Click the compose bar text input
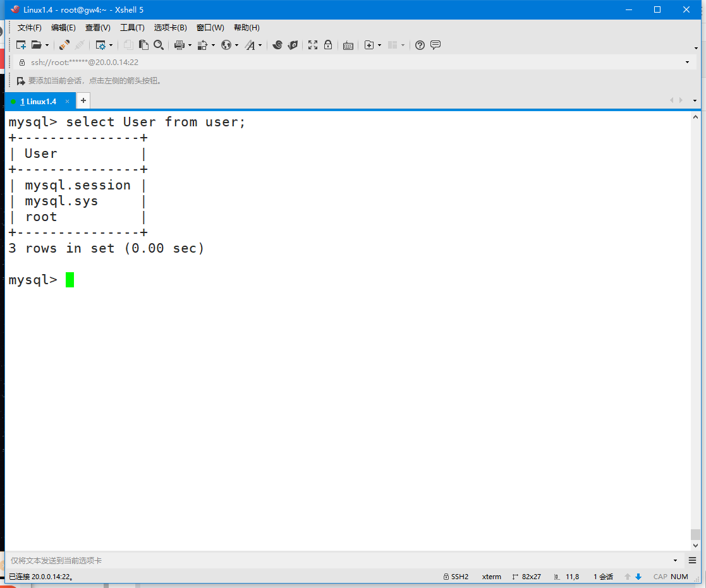Screen dimensions: 706x588 point(340,561)
